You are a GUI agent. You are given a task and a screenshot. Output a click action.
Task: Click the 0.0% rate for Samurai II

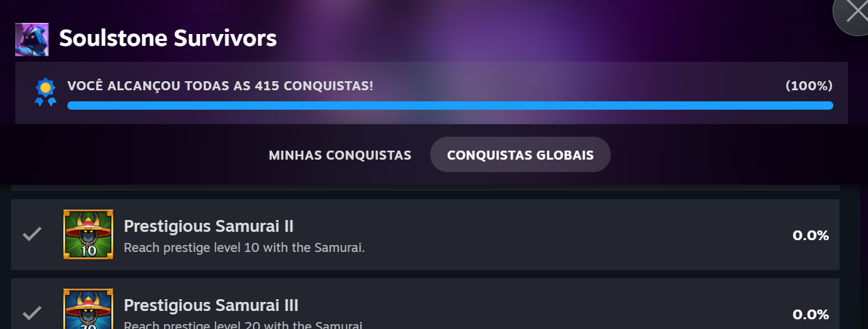810,235
